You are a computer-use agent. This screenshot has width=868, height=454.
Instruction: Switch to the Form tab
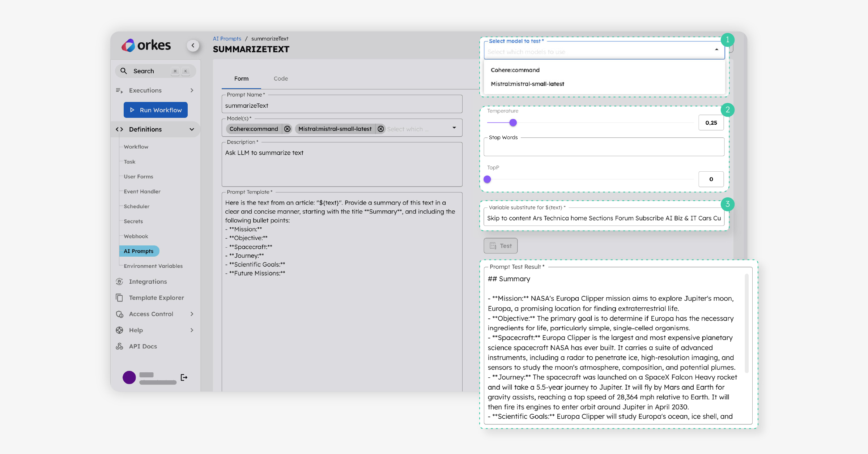tap(241, 78)
